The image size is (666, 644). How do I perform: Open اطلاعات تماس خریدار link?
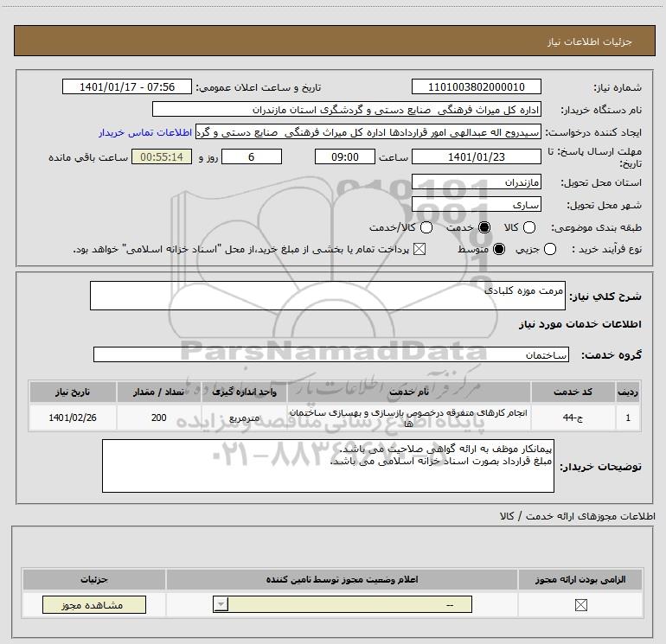(x=145, y=132)
